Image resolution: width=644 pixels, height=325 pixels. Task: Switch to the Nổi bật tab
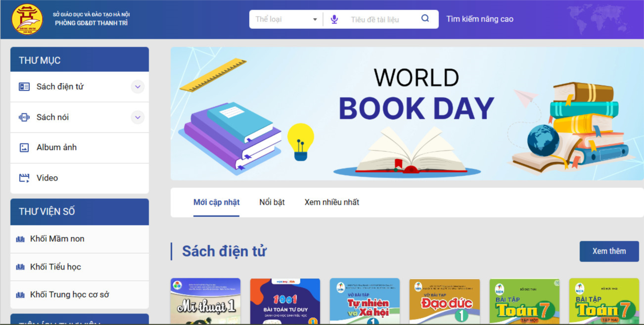tap(272, 202)
